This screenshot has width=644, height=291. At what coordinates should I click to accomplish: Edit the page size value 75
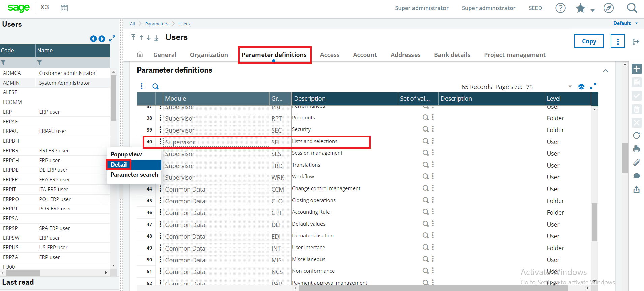pos(529,87)
